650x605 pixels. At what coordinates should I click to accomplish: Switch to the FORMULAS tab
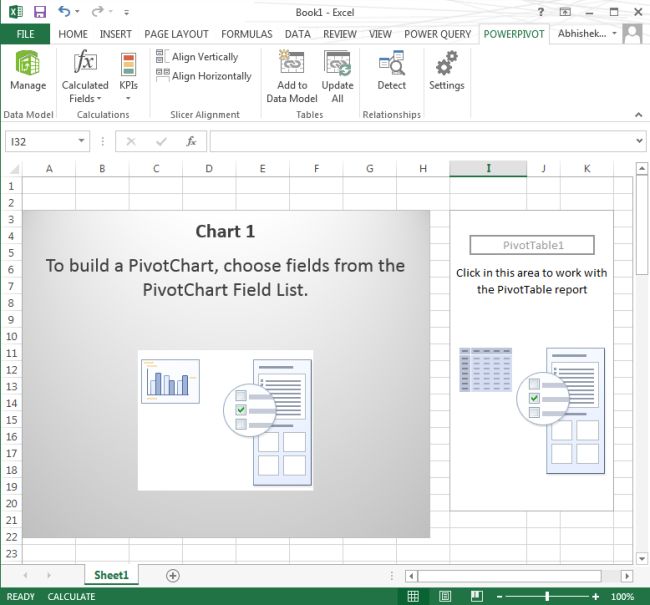tap(247, 34)
